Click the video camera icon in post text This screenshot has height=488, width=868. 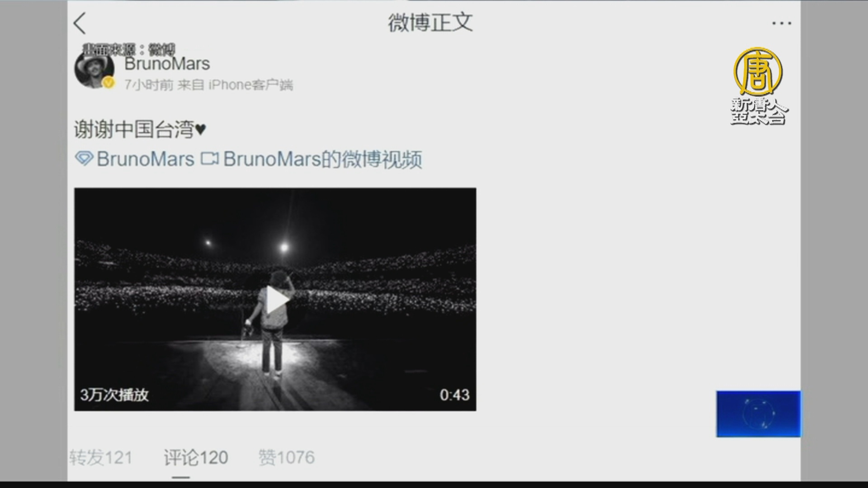coord(210,159)
